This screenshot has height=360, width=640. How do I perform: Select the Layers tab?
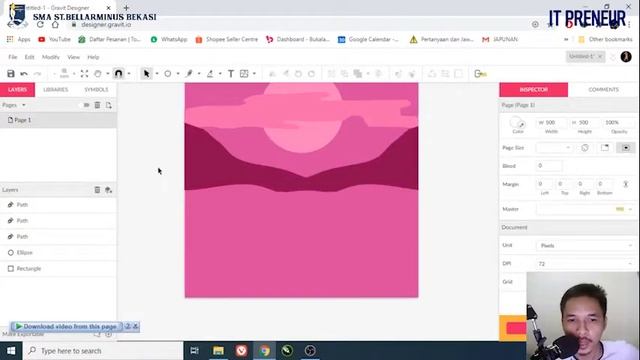(x=17, y=90)
